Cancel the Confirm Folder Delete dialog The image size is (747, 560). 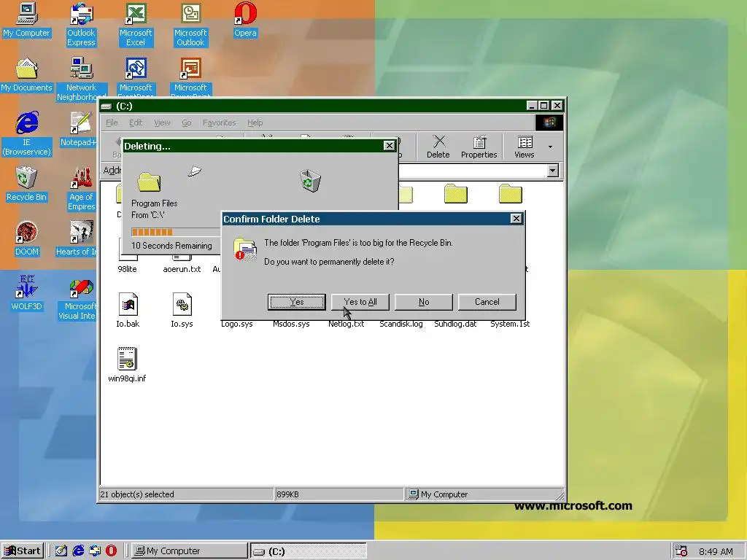pos(487,302)
